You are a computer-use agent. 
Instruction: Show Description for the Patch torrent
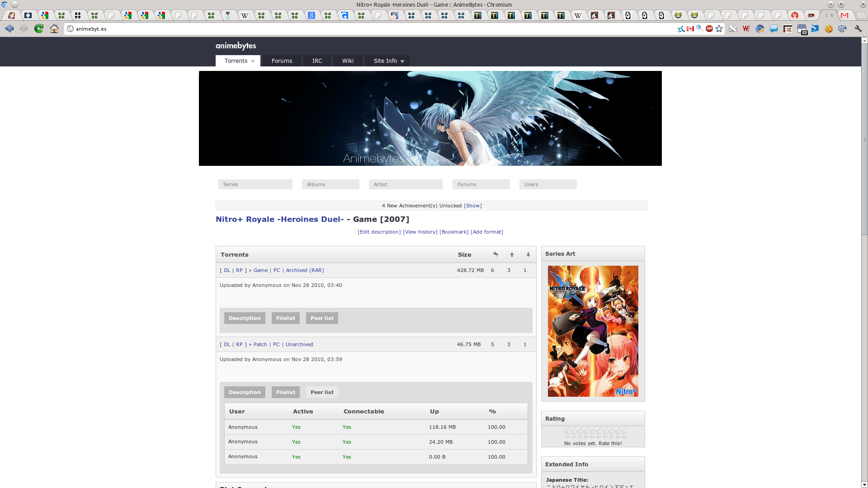(245, 392)
